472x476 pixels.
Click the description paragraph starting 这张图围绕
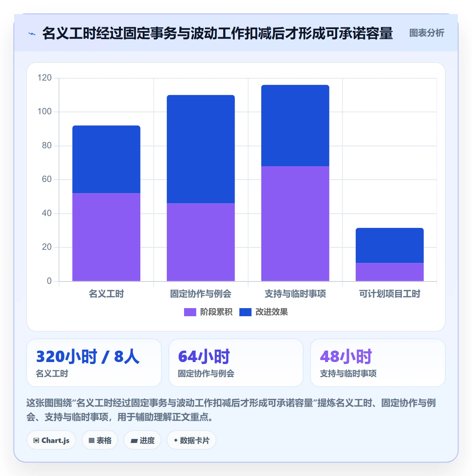coord(231,410)
